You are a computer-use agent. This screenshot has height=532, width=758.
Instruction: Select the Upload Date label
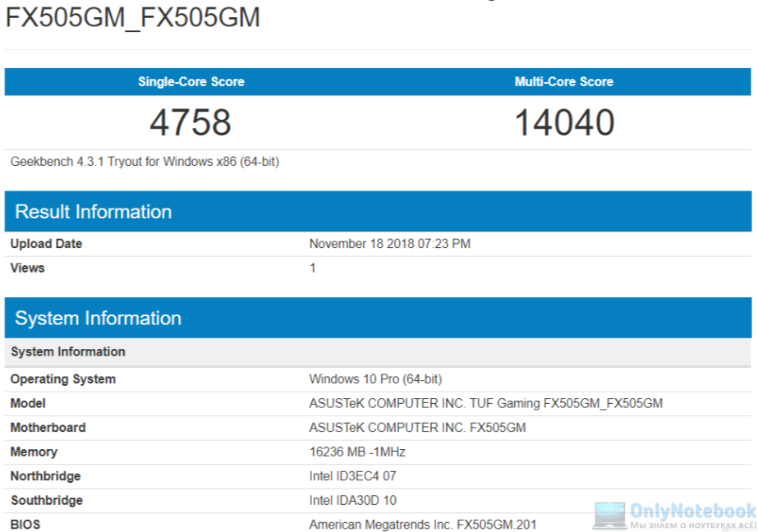click(46, 244)
